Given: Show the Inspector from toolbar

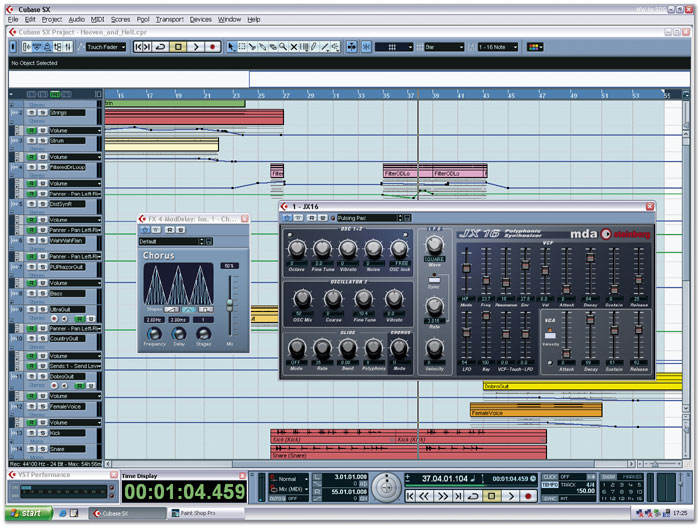Looking at the screenshot, I should 26,47.
